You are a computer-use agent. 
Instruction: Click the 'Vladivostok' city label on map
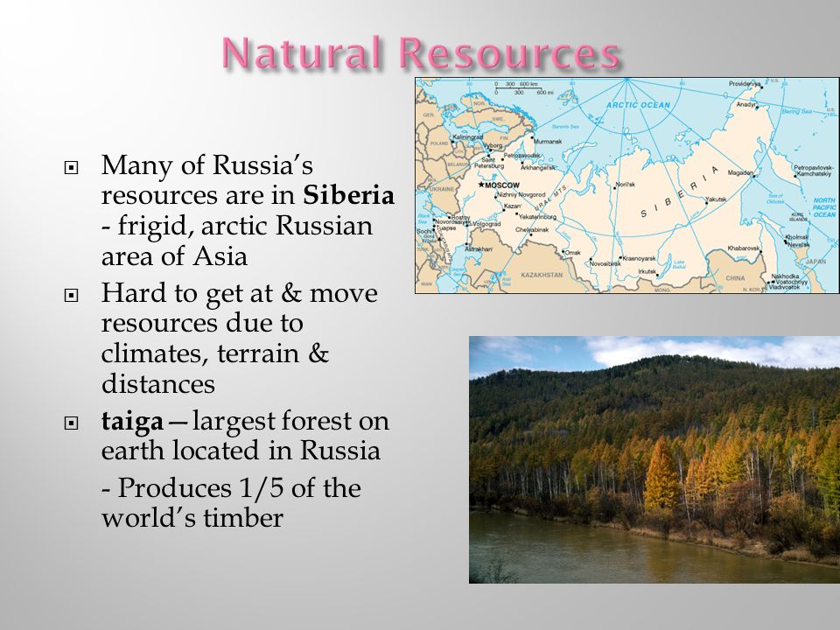(x=784, y=287)
